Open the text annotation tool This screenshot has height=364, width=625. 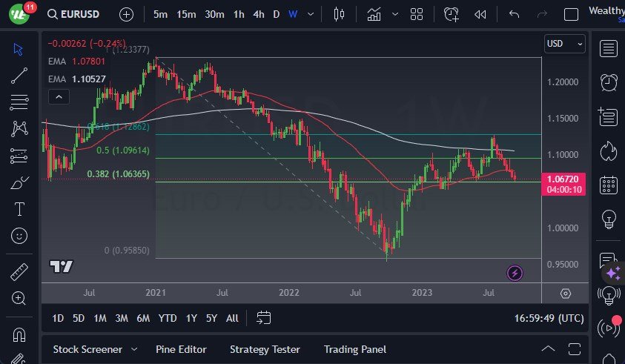pyautogui.click(x=19, y=209)
